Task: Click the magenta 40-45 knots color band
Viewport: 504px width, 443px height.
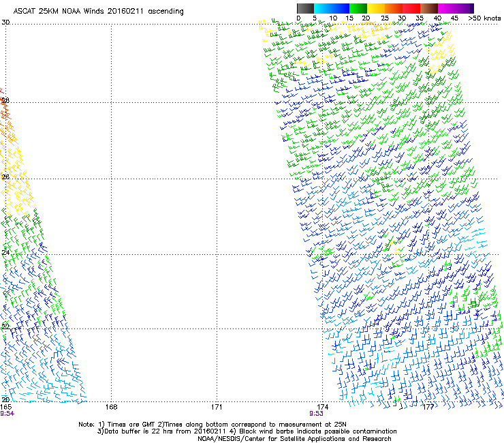Action: coord(447,8)
